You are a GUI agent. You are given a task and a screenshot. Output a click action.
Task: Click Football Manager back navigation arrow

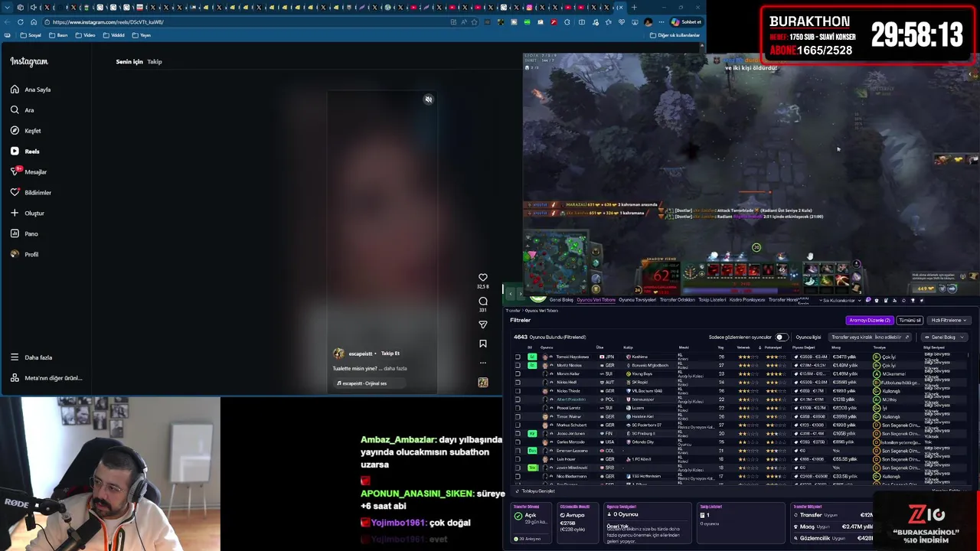(x=511, y=294)
